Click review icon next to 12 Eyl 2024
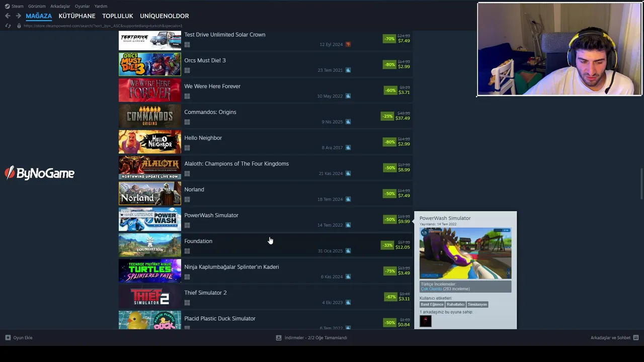The height and width of the screenshot is (362, 644). pyautogui.click(x=348, y=44)
